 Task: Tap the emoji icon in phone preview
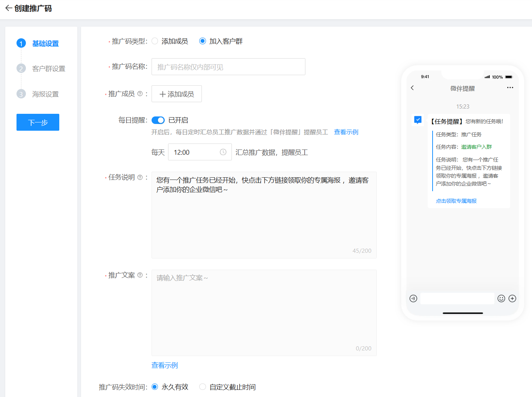coord(501,299)
